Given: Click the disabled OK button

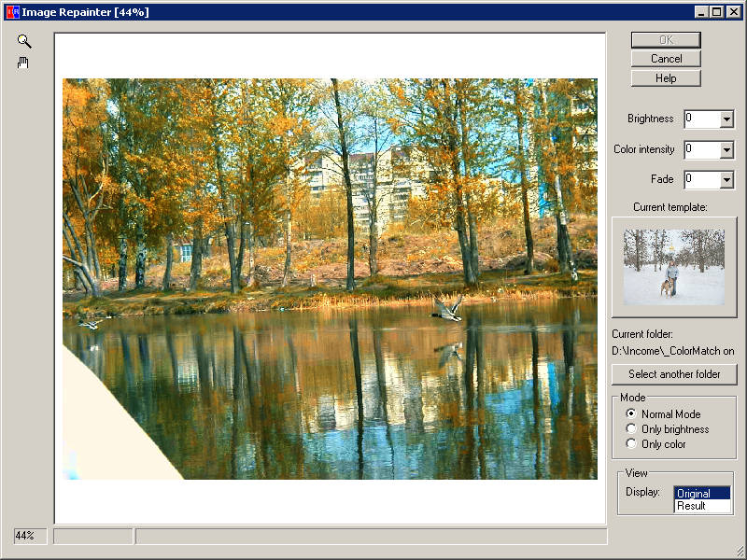Looking at the screenshot, I should click(x=666, y=40).
